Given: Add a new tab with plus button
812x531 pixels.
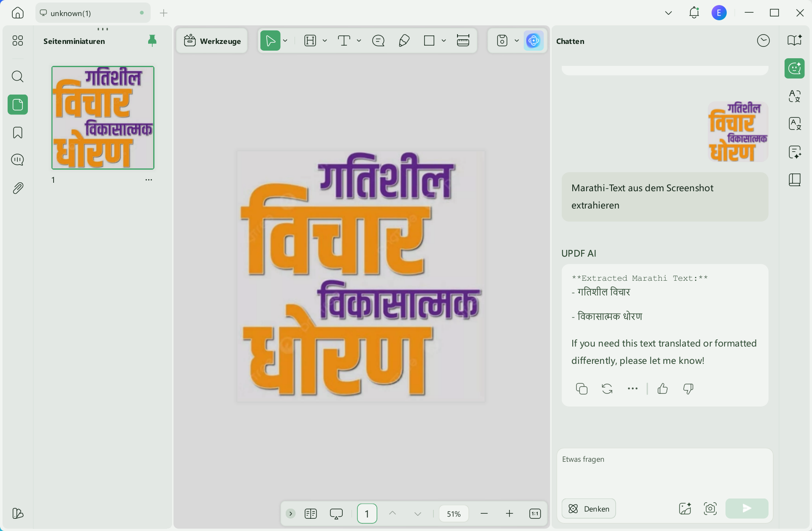Looking at the screenshot, I should 164,13.
